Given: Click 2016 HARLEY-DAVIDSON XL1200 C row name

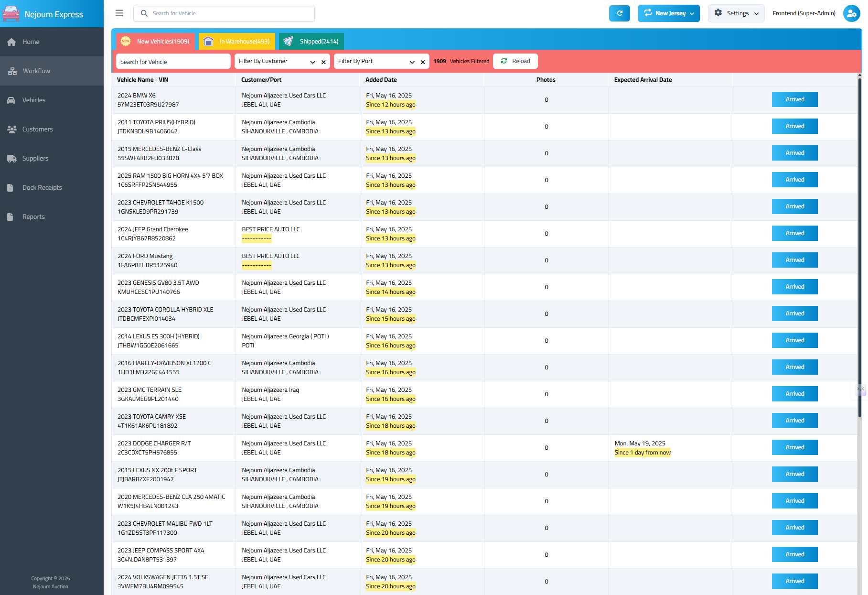Looking at the screenshot, I should [x=164, y=363].
